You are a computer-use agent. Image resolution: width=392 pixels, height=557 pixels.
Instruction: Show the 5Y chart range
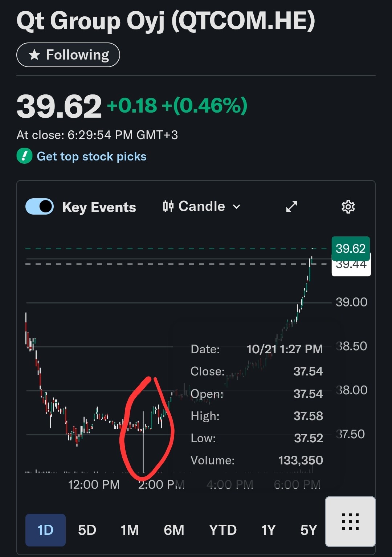pyautogui.click(x=309, y=530)
